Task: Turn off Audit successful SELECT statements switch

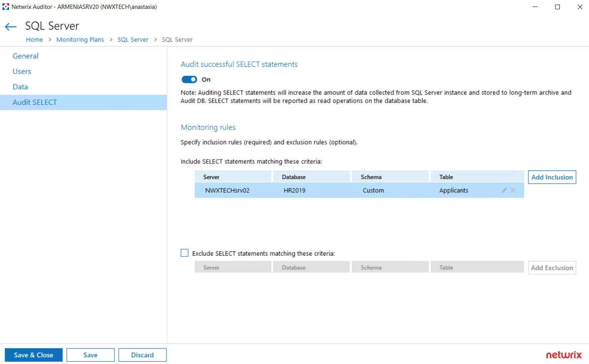Action: (x=189, y=79)
